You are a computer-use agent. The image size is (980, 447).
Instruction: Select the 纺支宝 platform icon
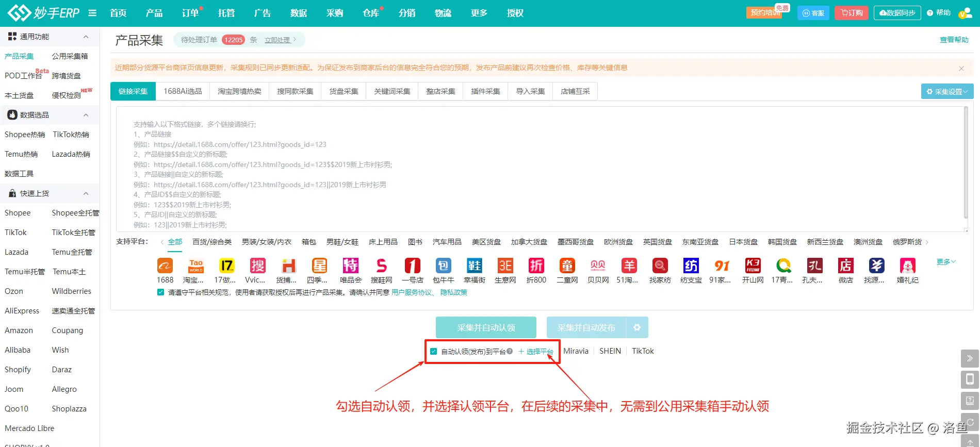pyautogui.click(x=691, y=266)
